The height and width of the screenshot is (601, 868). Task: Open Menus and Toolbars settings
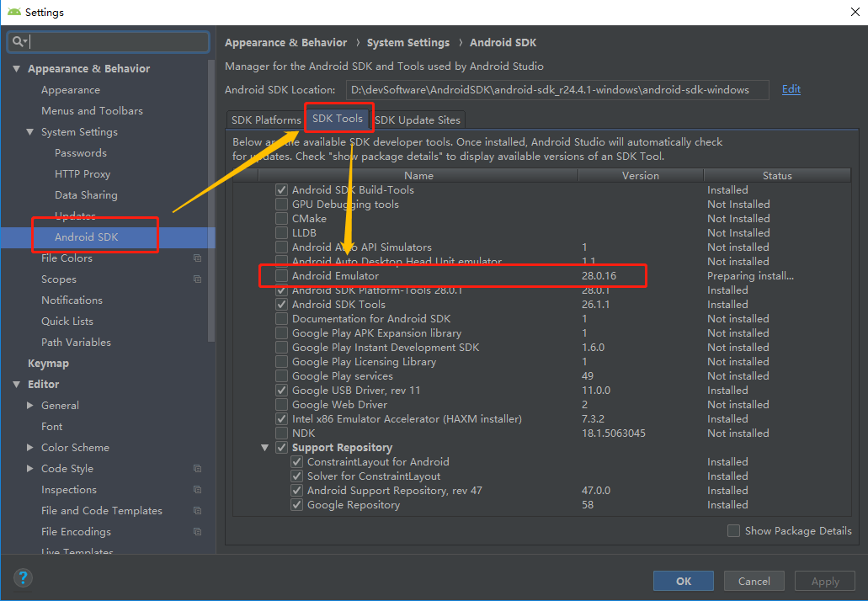[x=92, y=110]
